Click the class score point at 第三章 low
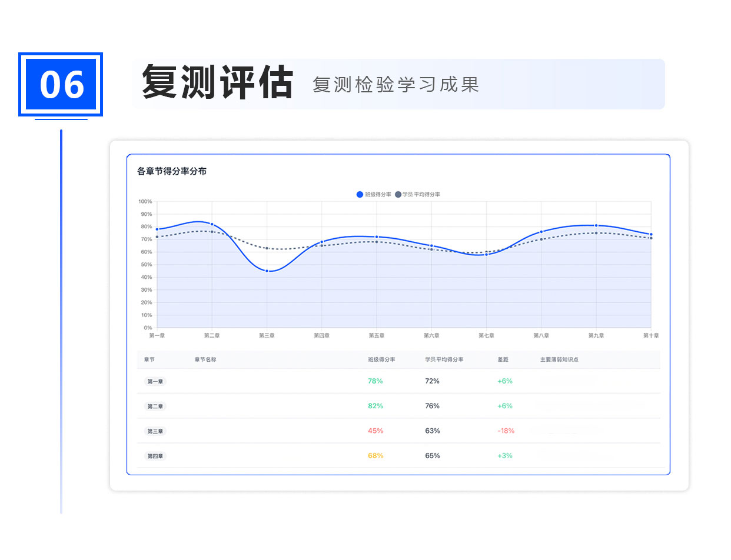This screenshot has height=560, width=731. [x=267, y=271]
